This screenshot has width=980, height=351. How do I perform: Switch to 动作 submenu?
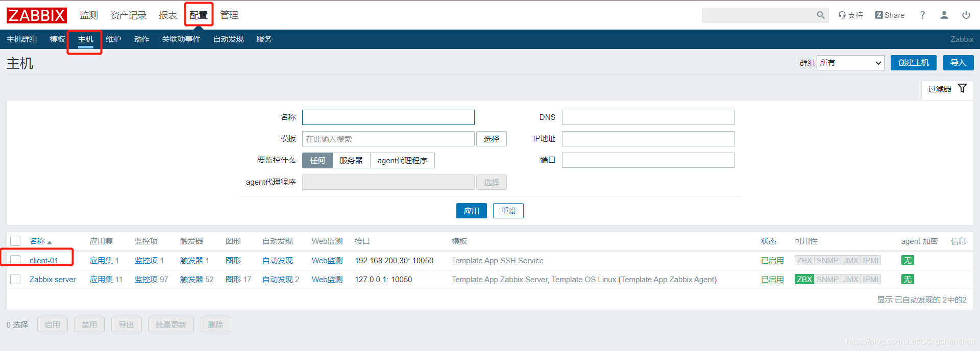[141, 39]
